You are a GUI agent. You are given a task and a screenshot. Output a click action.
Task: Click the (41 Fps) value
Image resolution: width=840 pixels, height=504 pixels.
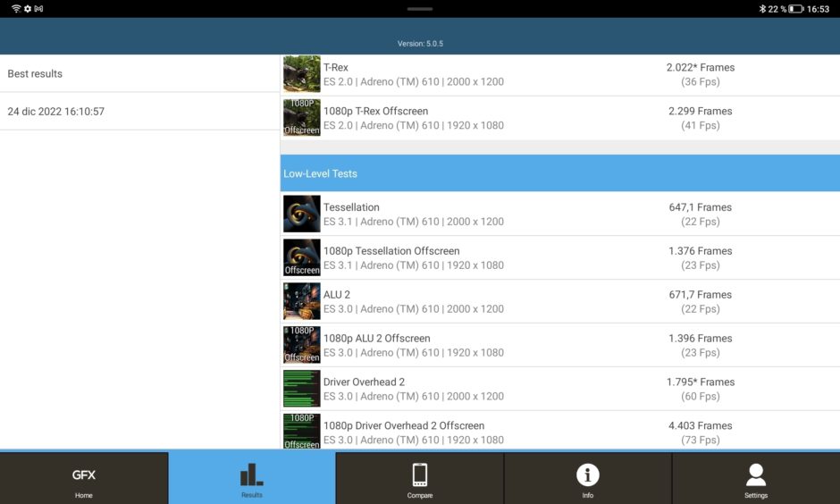click(x=701, y=125)
